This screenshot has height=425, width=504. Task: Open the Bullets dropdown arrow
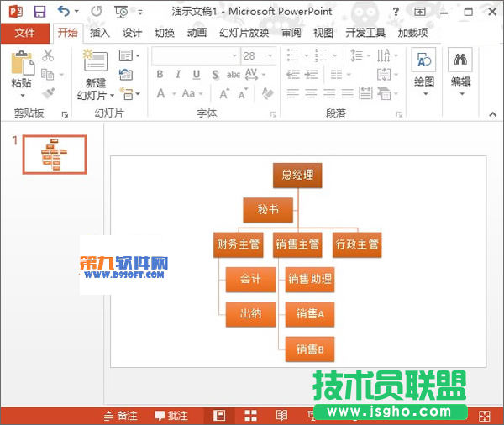307,56
